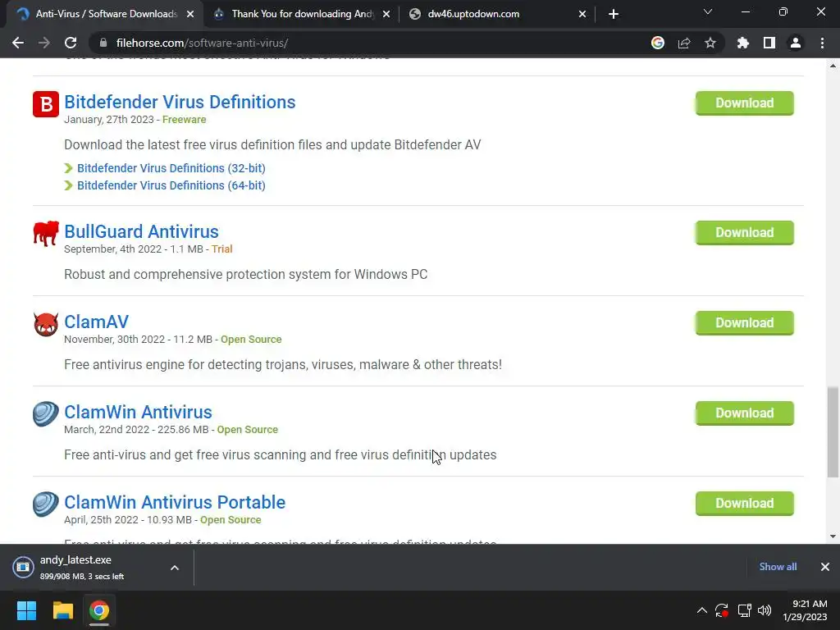Open the Chrome three-dot menu

click(x=822, y=43)
